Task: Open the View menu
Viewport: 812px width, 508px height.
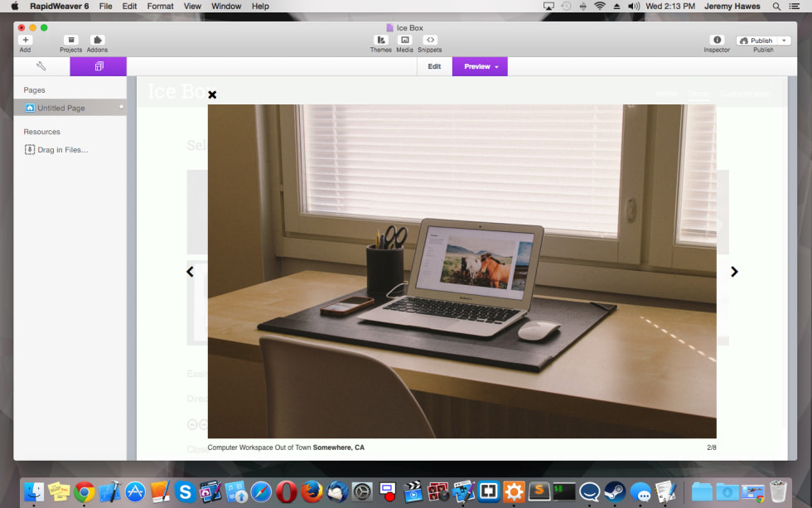Action: (x=192, y=6)
